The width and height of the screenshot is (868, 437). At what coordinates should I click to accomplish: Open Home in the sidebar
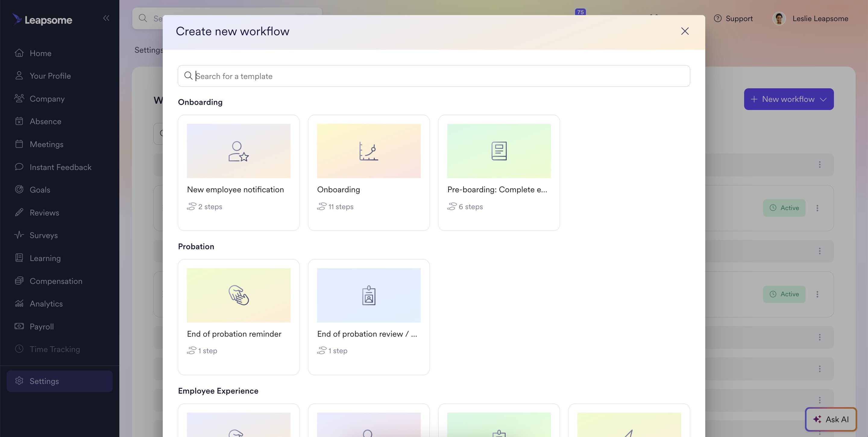click(40, 53)
